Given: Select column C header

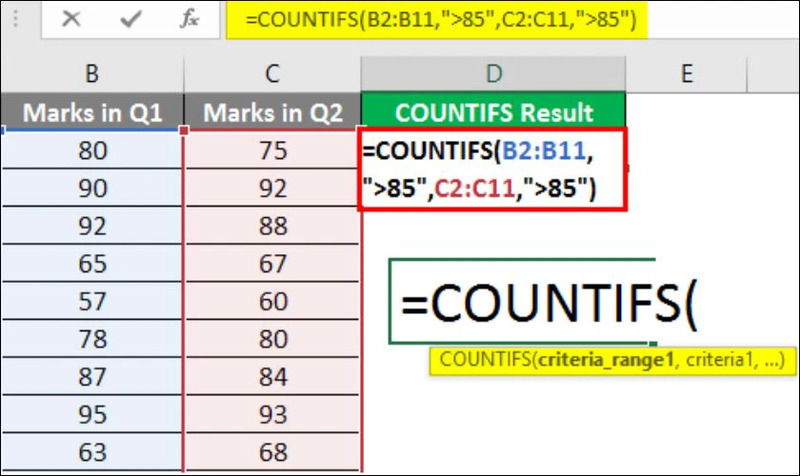Looking at the screenshot, I should [272, 73].
